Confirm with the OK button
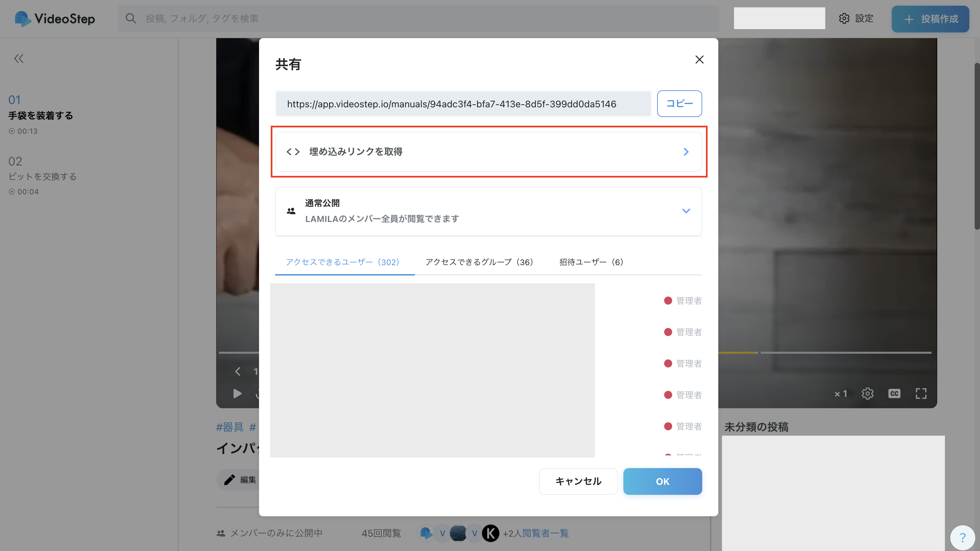Screen dimensions: 980x551 [x=662, y=481]
